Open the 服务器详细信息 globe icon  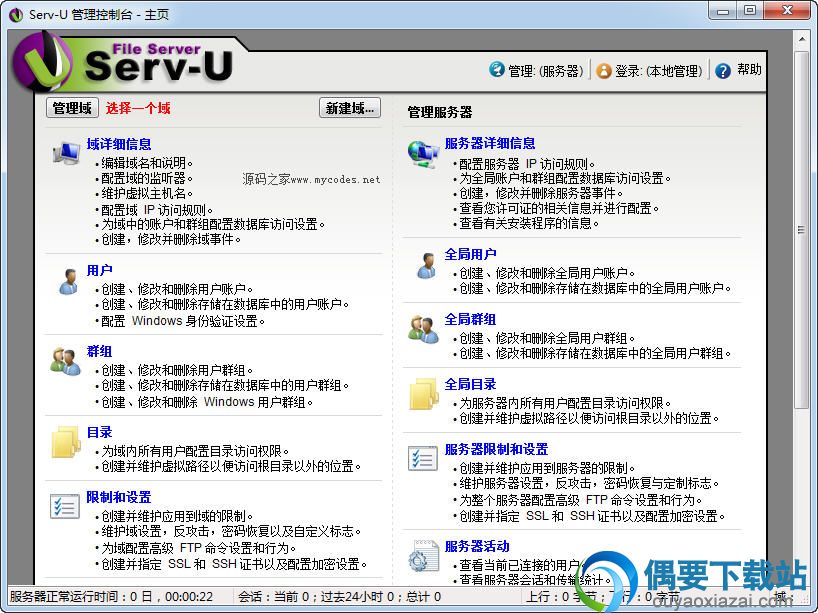[423, 154]
